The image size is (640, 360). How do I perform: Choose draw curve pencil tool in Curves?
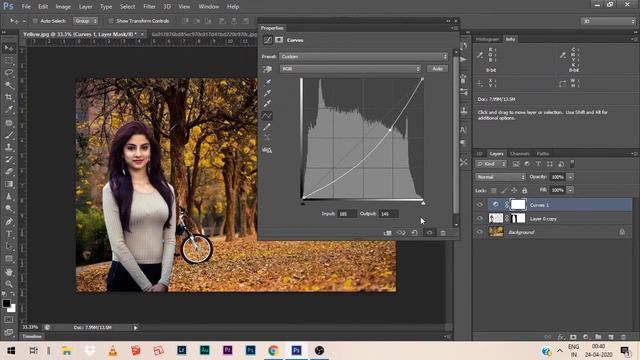tap(267, 127)
